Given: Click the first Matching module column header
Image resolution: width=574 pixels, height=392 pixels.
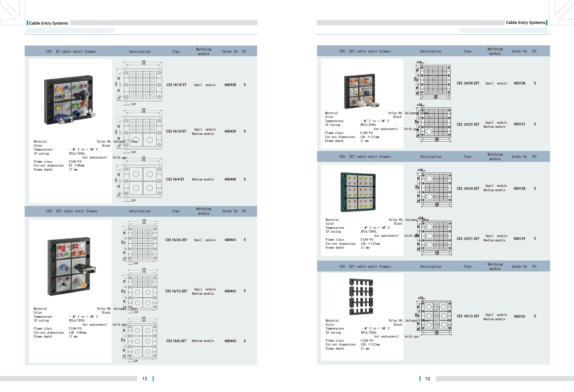Looking at the screenshot, I should pyautogui.click(x=204, y=51).
